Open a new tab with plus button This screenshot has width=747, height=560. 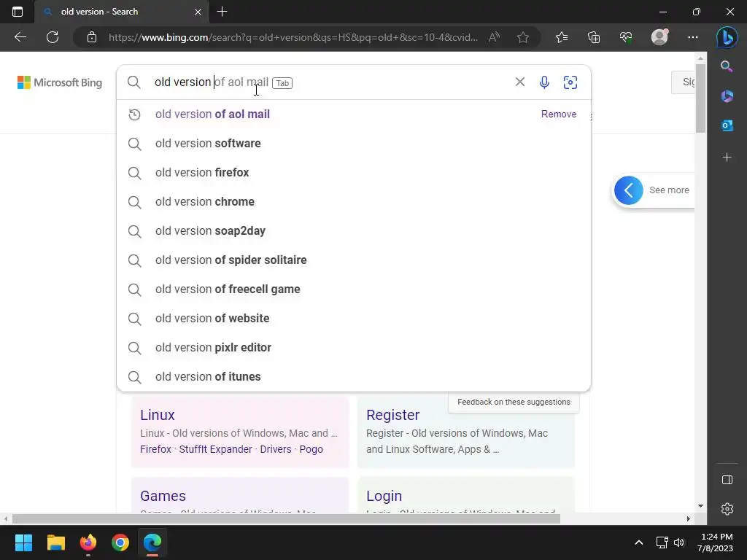(x=222, y=12)
